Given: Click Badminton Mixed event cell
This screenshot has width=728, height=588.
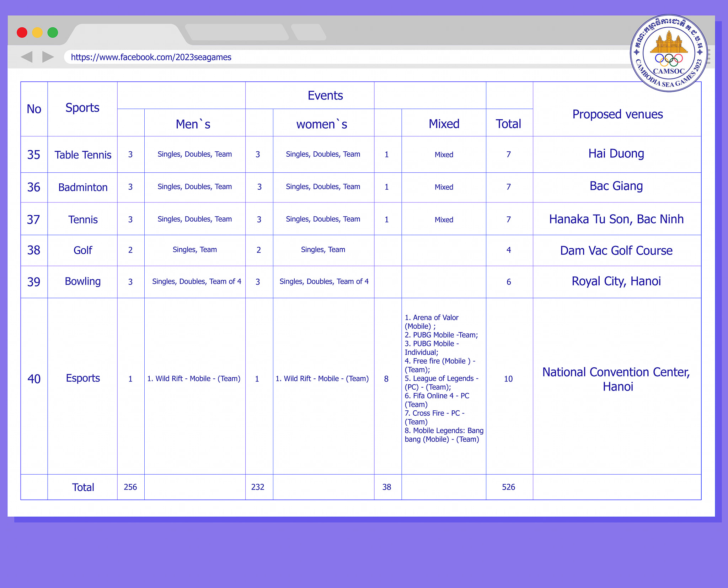Looking at the screenshot, I should [x=444, y=187].
